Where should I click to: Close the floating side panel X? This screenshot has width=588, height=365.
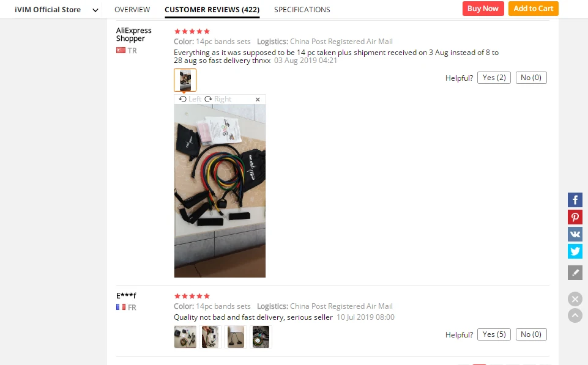click(575, 299)
